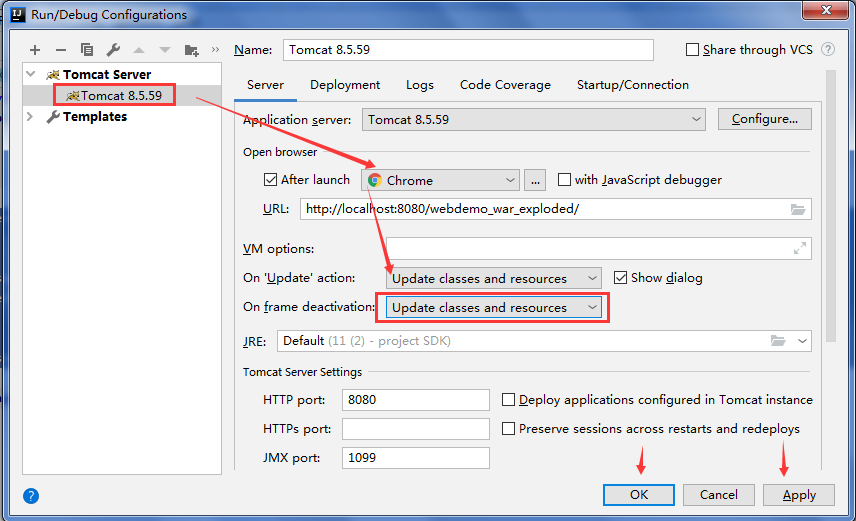This screenshot has width=856, height=521.
Task: Click the Name input field
Action: point(468,50)
